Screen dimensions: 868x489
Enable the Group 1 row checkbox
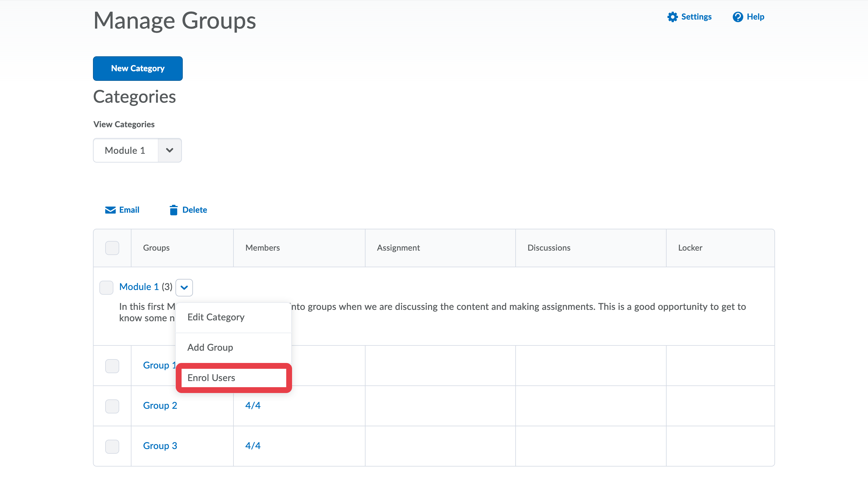pyautogui.click(x=112, y=366)
